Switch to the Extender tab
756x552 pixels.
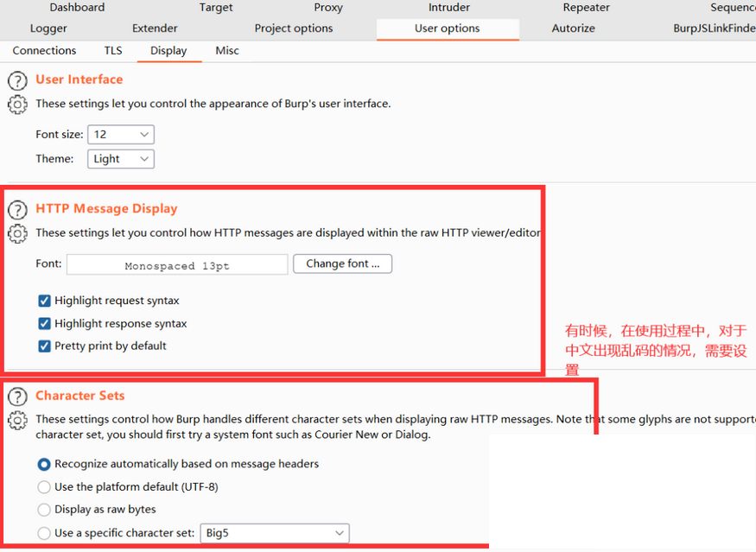click(x=155, y=29)
